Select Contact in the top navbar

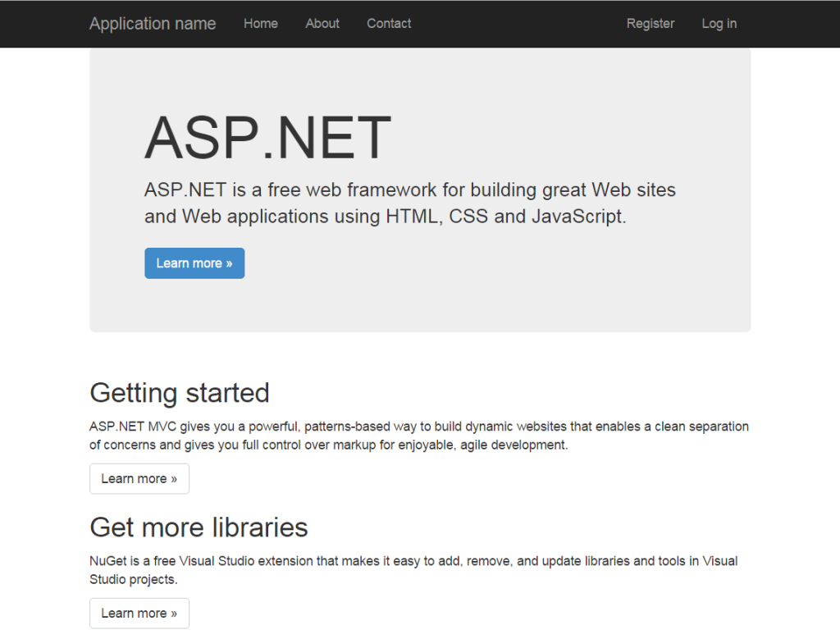(388, 24)
